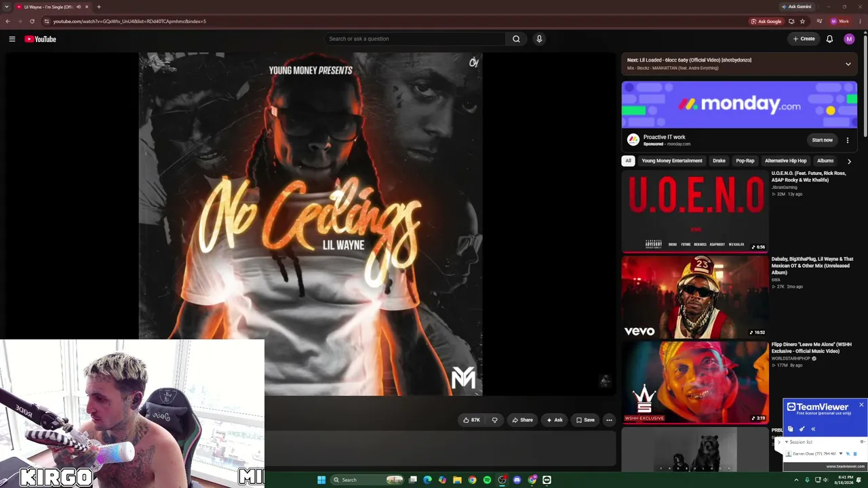Open the Windows Start menu
This screenshot has width=868, height=488.
click(x=321, y=480)
